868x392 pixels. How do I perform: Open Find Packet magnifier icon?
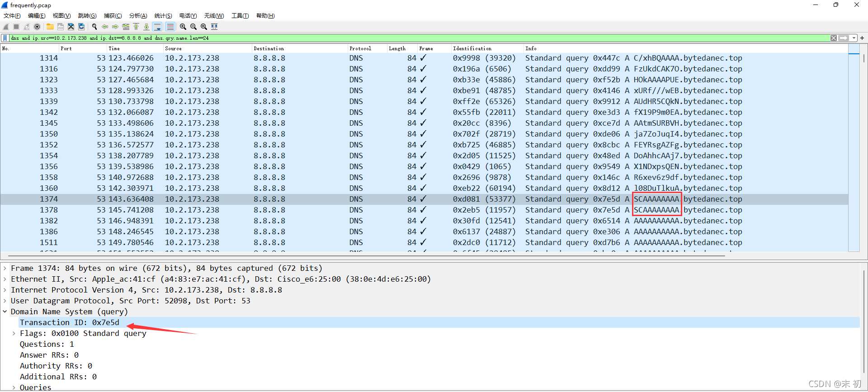(x=94, y=27)
